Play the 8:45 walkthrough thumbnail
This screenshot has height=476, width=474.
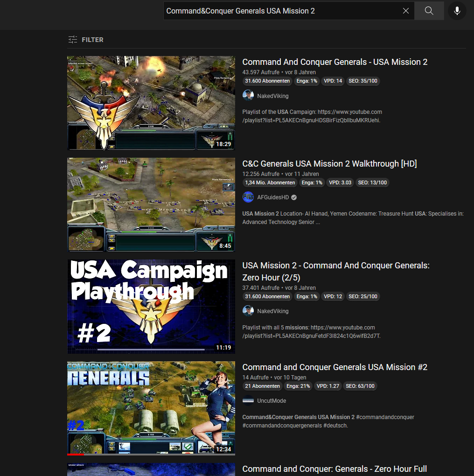(151, 204)
